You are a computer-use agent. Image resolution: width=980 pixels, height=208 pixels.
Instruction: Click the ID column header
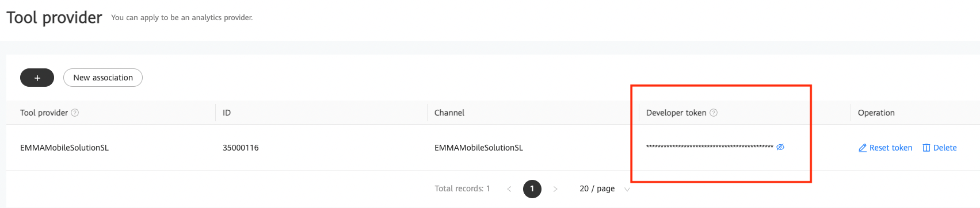coord(227,113)
